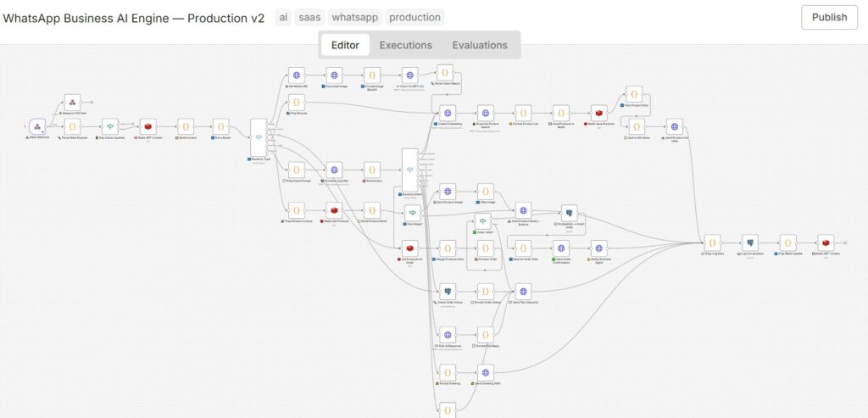This screenshot has height=418, width=868.
Task: Select the Skip Status Updates node
Action: [x=110, y=126]
